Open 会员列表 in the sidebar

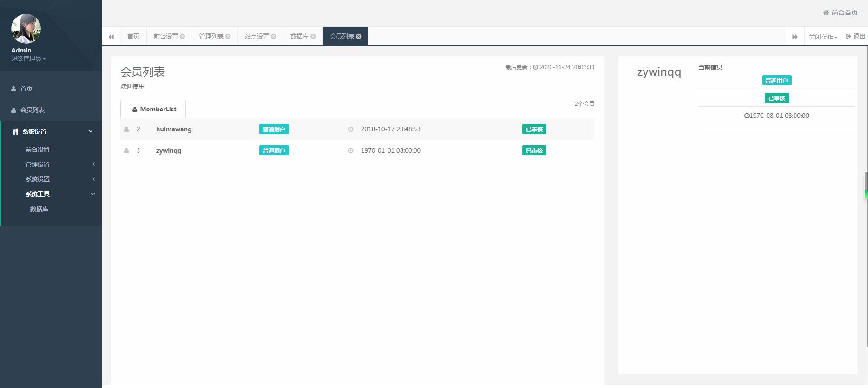(x=33, y=110)
